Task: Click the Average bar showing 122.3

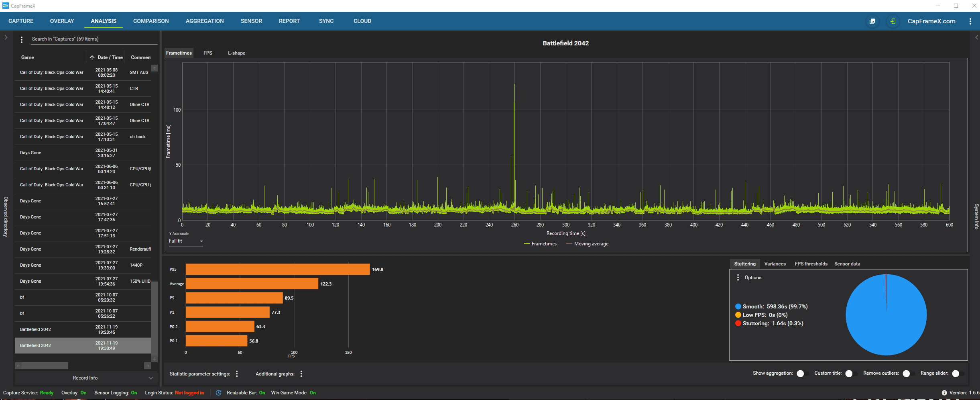Action: (252, 284)
